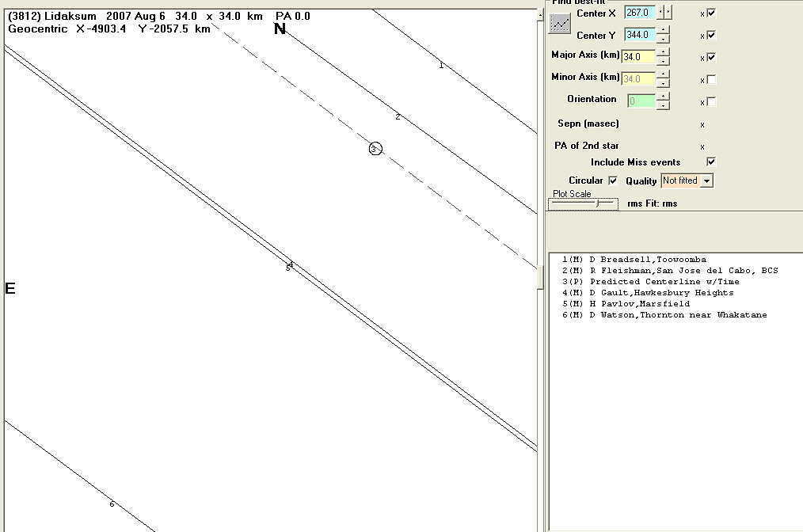Click the Plot Scale slider handle
Image resolution: width=803 pixels, height=532 pixels.
click(x=598, y=203)
